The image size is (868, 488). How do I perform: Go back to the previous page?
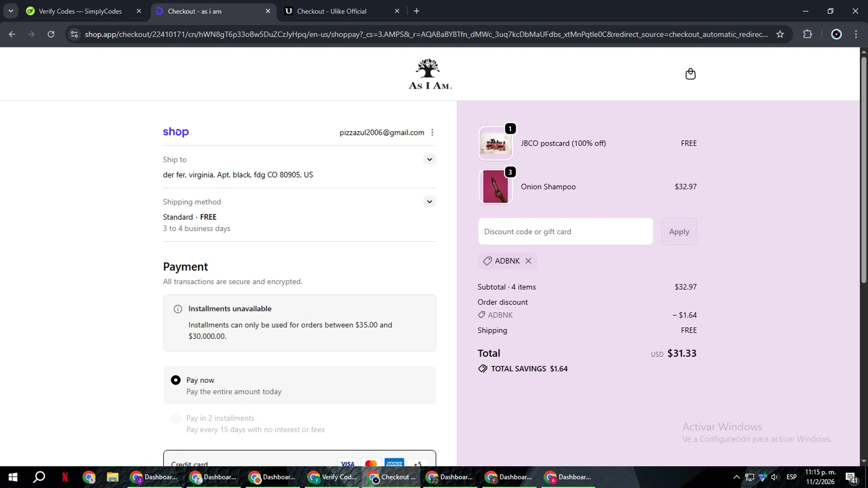12,34
